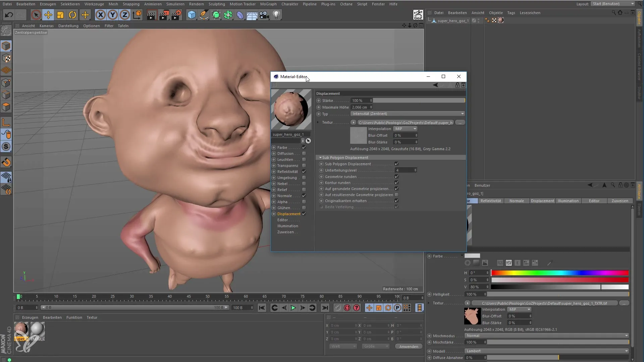Click browse button next to displacement texture path

(x=460, y=122)
